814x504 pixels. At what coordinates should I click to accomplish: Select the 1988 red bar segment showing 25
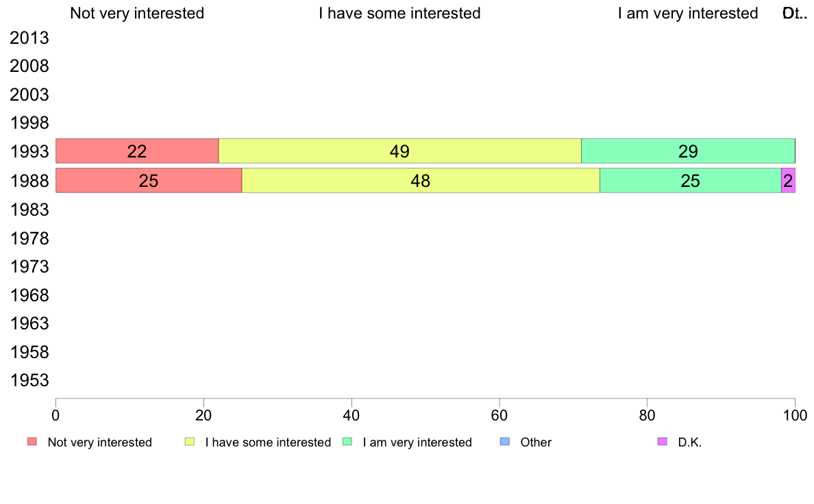click(149, 181)
